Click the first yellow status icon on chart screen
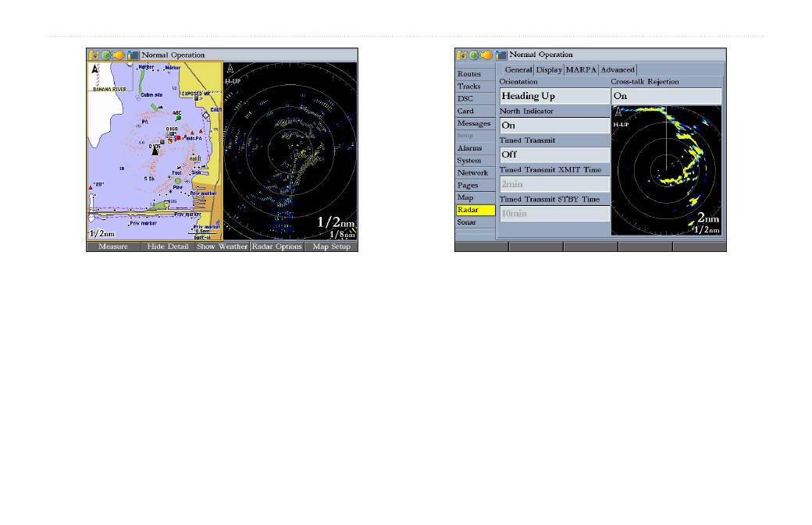Image resolution: width=812 pixels, height=525 pixels. click(94, 55)
